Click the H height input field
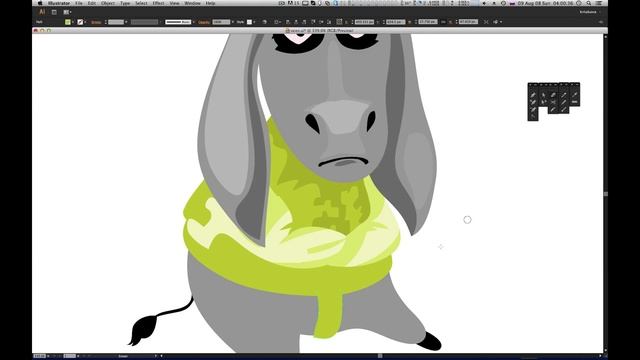640x360 pixels. (468, 22)
